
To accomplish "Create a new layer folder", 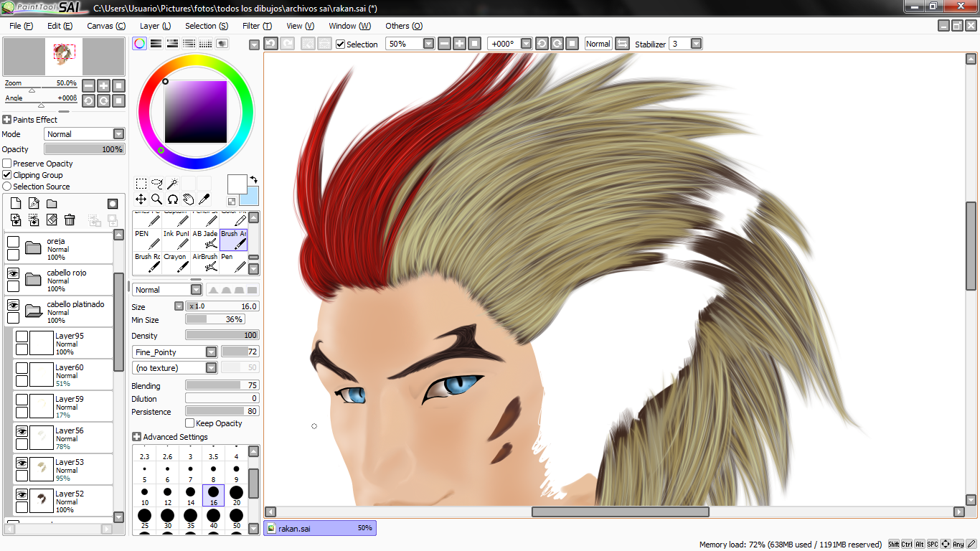I will (52, 204).
